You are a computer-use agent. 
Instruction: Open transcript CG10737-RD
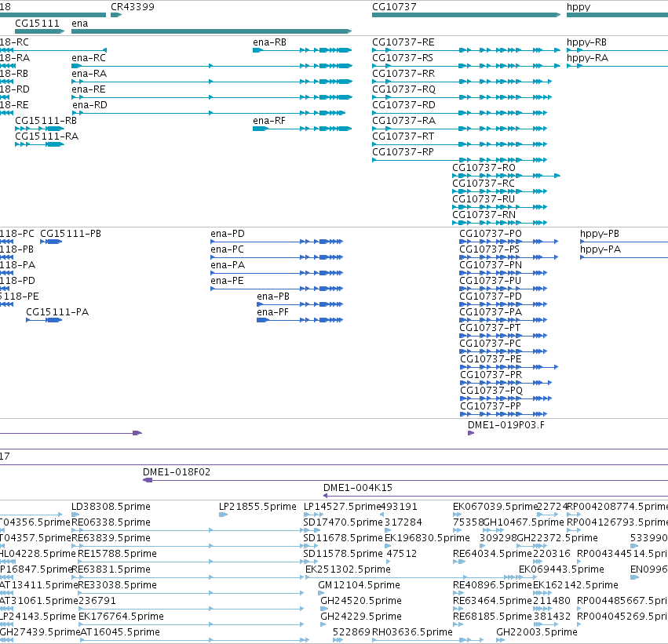pyautogui.click(x=460, y=113)
